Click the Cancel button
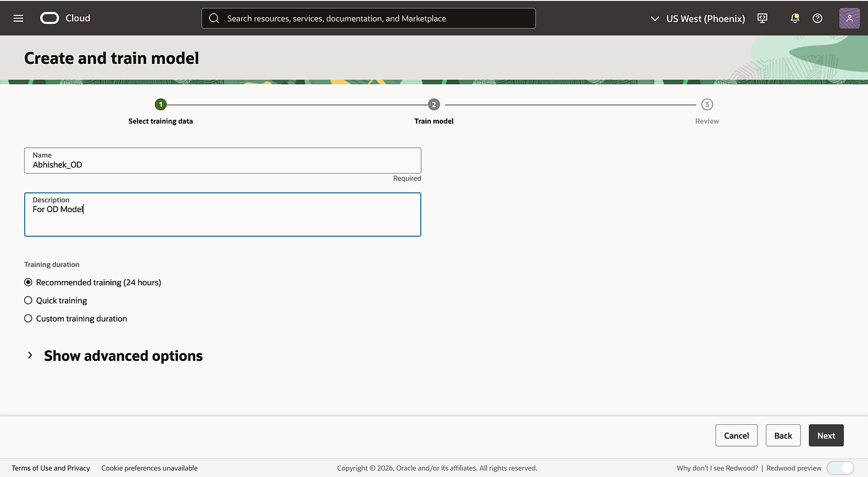Image resolution: width=868 pixels, height=477 pixels. [x=737, y=435]
